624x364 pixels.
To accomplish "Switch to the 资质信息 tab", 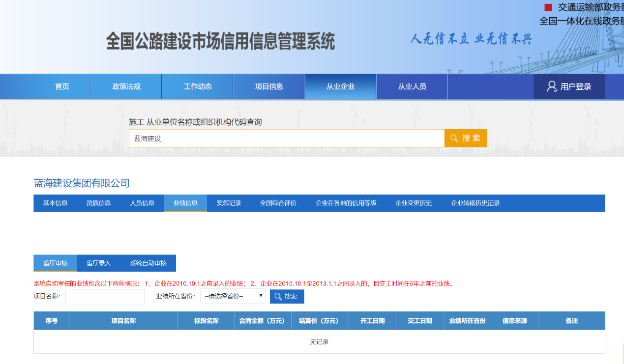I will (x=98, y=203).
